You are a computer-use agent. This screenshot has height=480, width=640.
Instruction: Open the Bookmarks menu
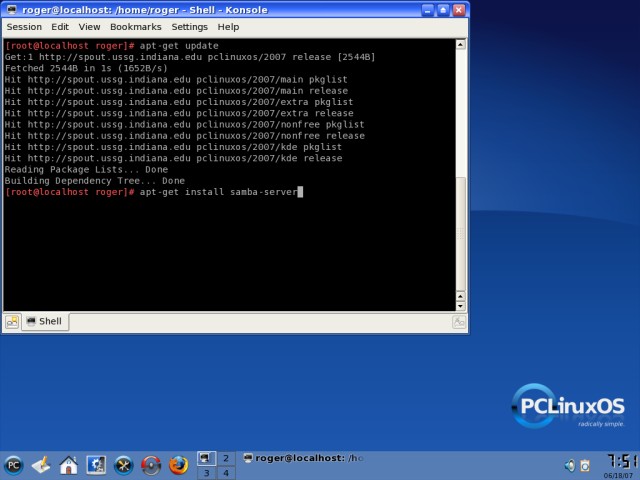pyautogui.click(x=136, y=27)
